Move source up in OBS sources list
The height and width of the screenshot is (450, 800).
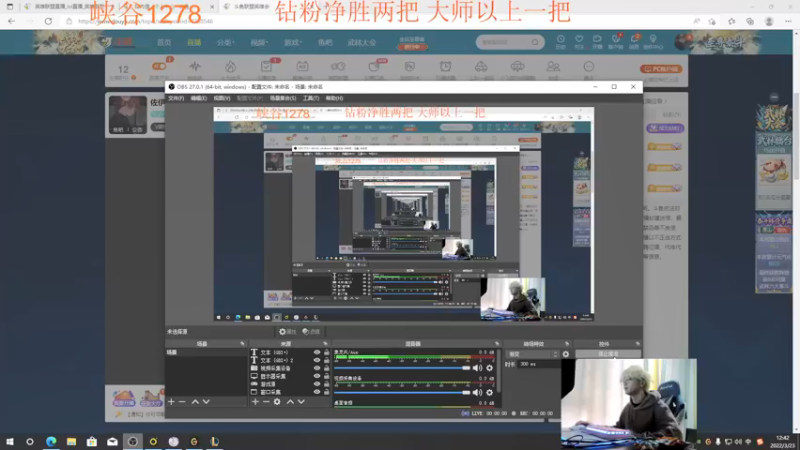click(x=290, y=402)
